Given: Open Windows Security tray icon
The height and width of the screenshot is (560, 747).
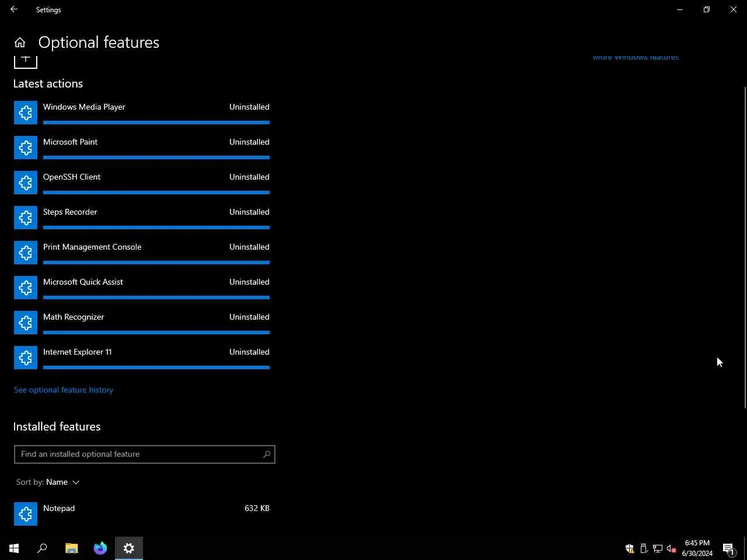Looking at the screenshot, I should (x=630, y=548).
